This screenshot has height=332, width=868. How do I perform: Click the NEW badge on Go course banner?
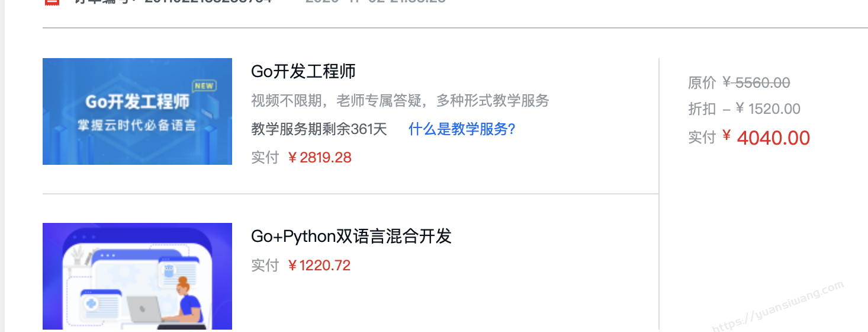point(204,86)
